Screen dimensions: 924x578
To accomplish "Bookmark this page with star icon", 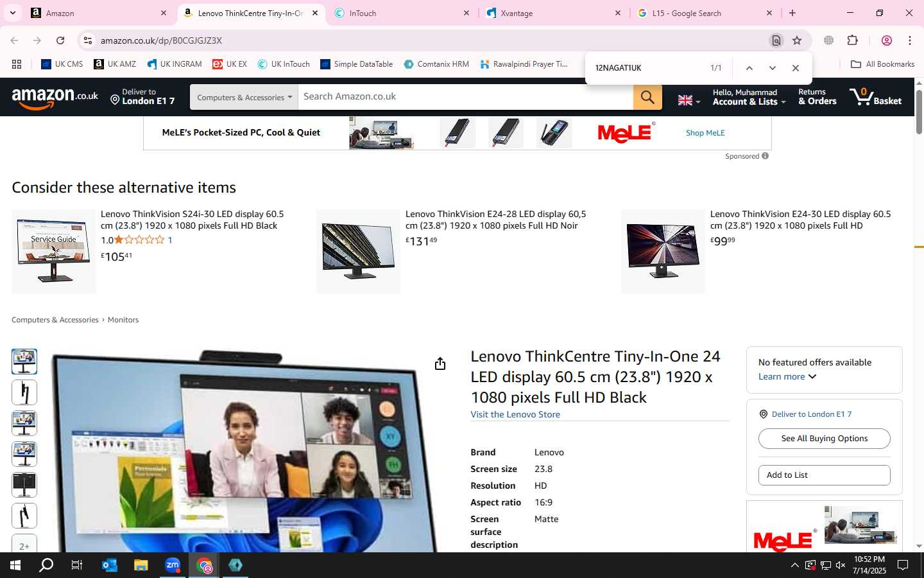I will point(797,40).
